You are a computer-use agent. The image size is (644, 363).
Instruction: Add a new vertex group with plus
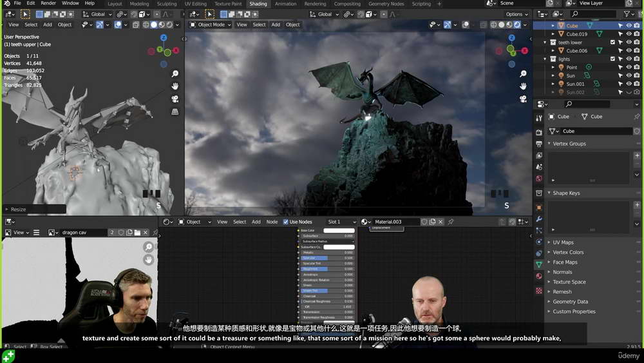637,155
